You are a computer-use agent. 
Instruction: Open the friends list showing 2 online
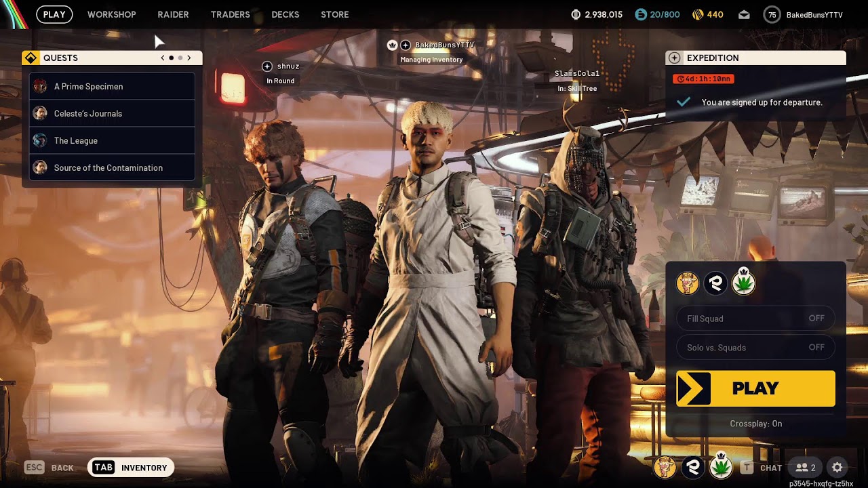(806, 468)
